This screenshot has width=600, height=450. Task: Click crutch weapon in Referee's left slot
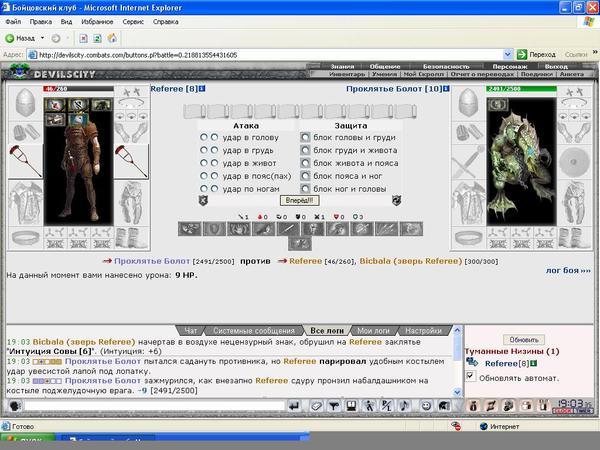pyautogui.click(x=25, y=161)
